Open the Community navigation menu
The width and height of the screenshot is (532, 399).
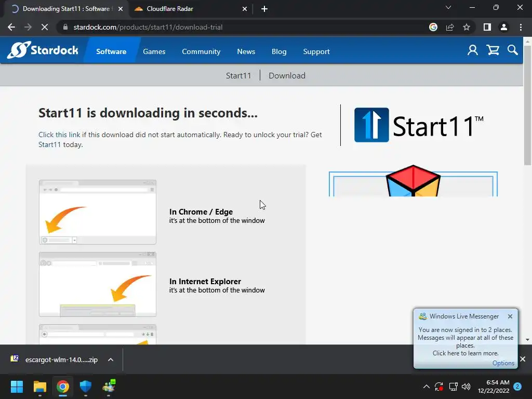tap(201, 51)
